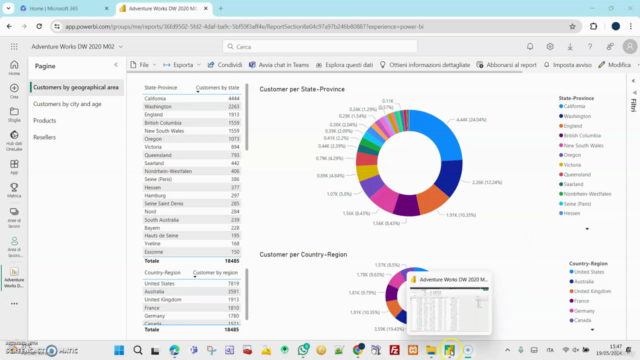This screenshot has width=640, height=360.
Task: Open a new browser tab
Action: 221,8
